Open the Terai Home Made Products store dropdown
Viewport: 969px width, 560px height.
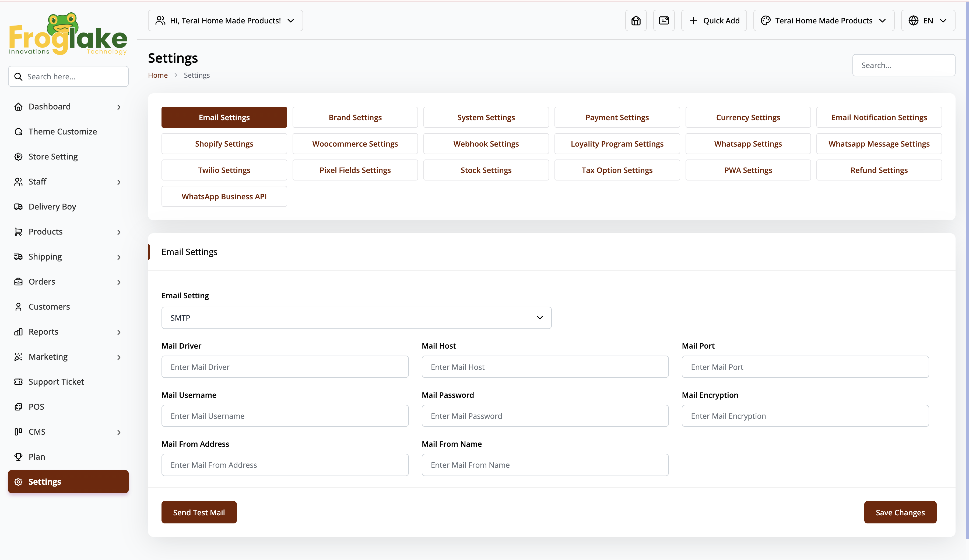click(823, 20)
